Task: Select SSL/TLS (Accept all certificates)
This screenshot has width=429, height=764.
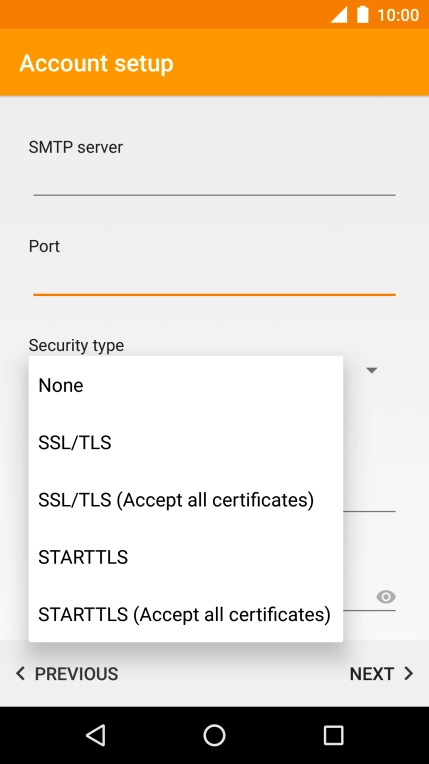Action: pos(186,500)
